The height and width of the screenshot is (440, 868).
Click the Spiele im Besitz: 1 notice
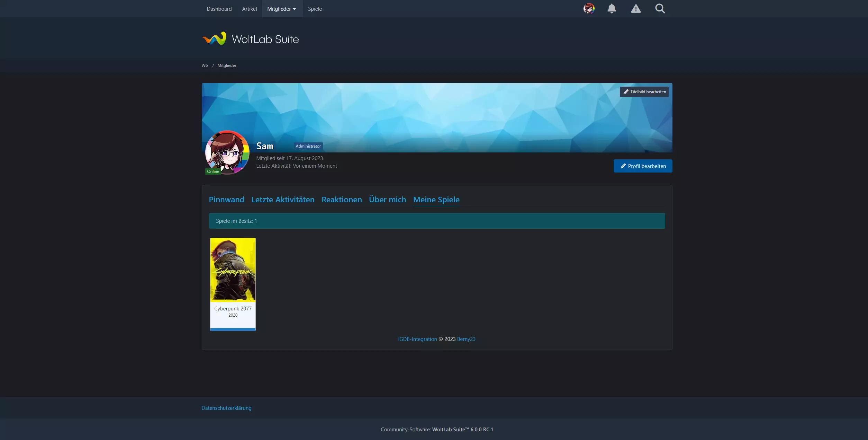[437, 221]
